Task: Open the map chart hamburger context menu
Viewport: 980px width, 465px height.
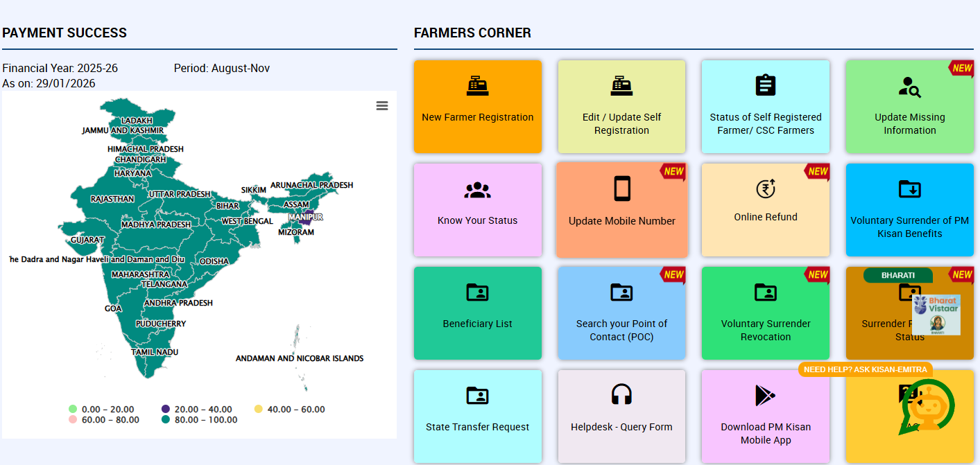Action: click(382, 105)
